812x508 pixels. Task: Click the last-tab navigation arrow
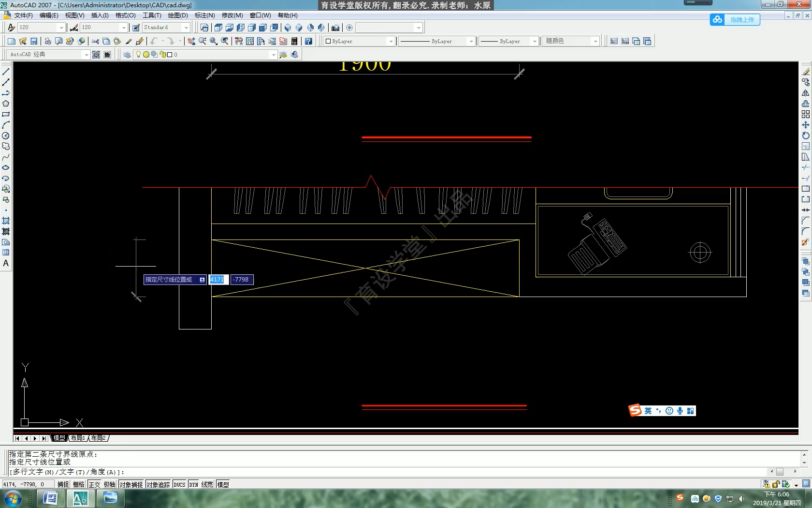[x=44, y=438]
